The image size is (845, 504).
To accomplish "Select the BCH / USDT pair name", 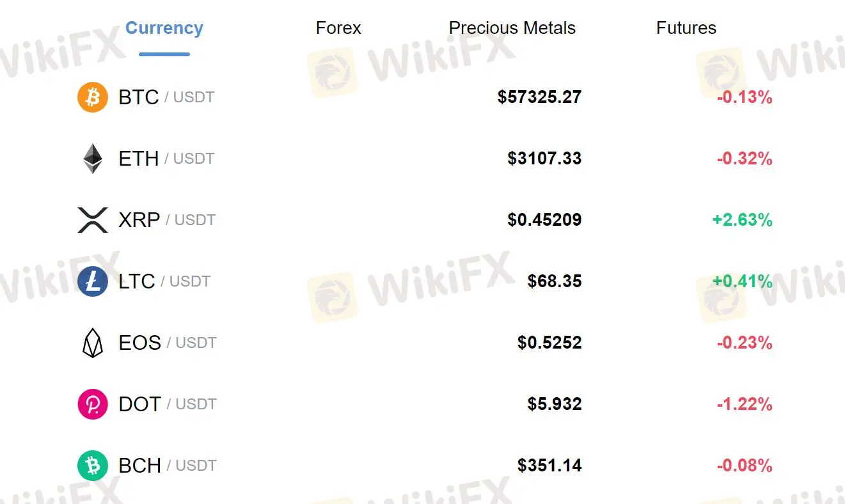I will click(168, 466).
